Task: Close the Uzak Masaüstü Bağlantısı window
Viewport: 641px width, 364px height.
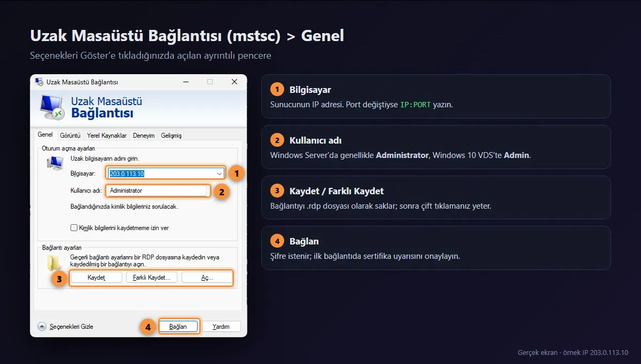Action: [x=234, y=82]
